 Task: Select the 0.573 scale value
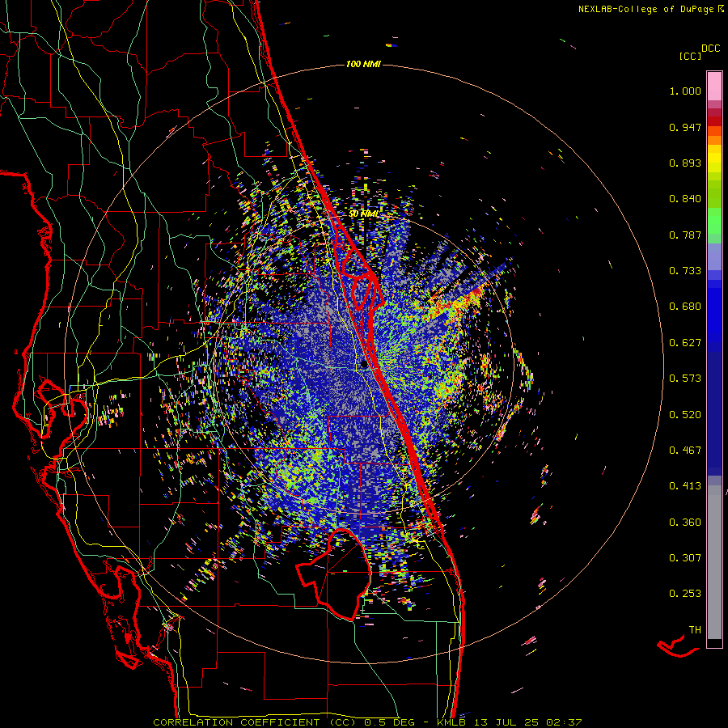[685, 379]
